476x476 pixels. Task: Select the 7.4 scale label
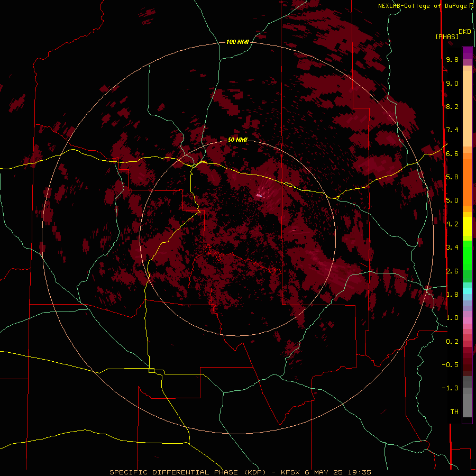(x=452, y=130)
